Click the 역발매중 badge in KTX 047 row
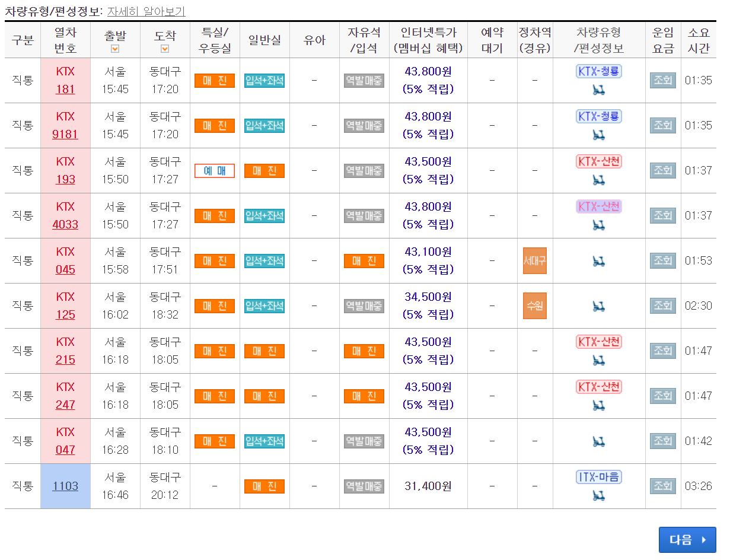730x560 pixels. [364, 441]
